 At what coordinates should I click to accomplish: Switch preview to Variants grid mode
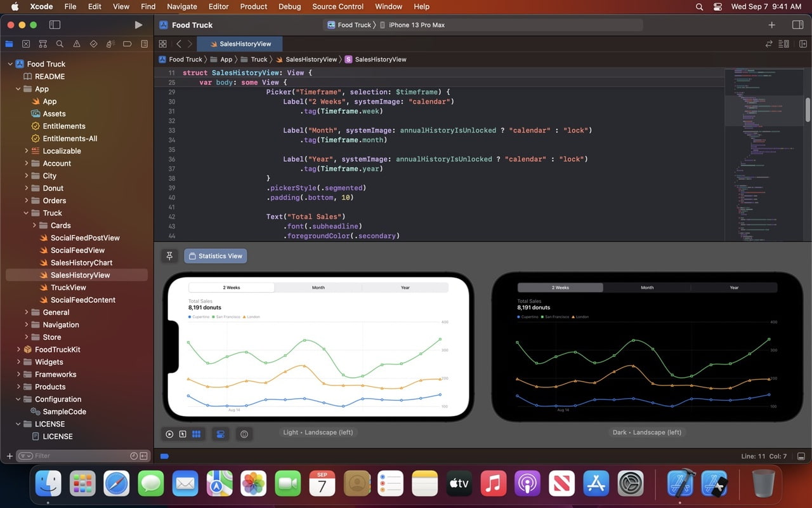(x=197, y=434)
